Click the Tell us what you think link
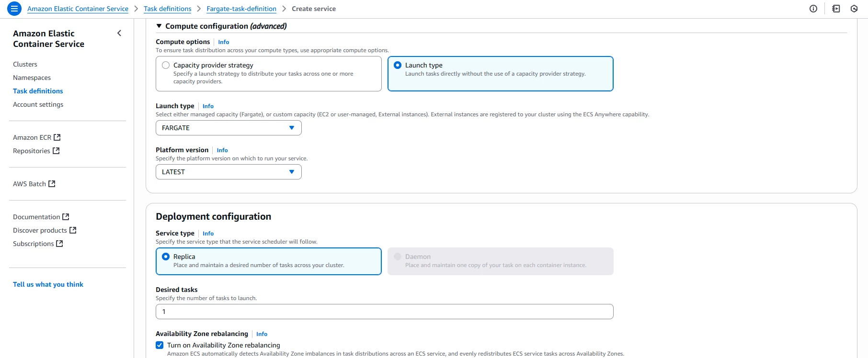The image size is (868, 358). point(48,284)
